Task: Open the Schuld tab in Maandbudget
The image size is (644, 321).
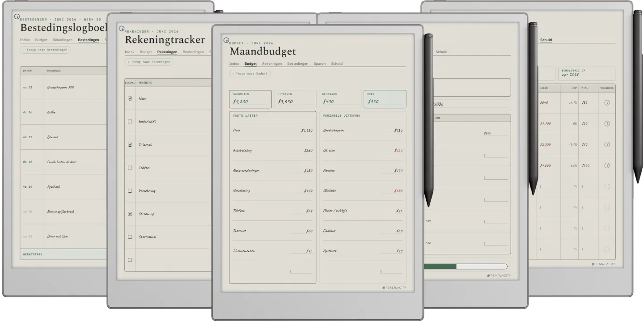Action: pos(337,63)
